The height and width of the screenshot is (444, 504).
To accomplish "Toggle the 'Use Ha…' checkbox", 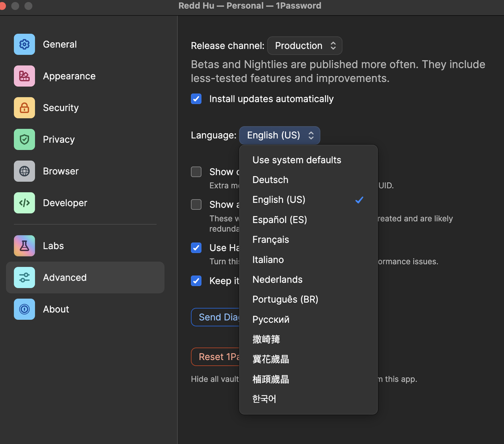I will 196,248.
